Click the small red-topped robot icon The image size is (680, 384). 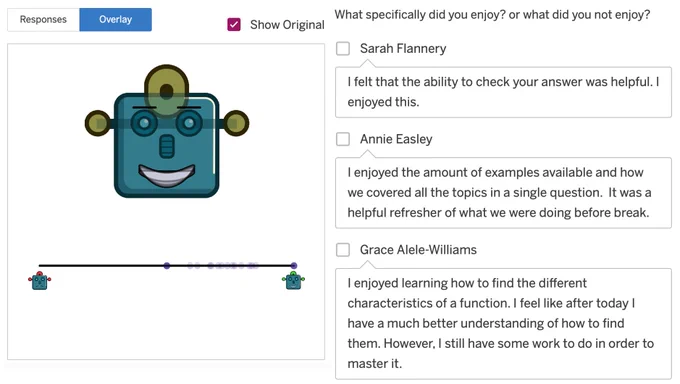pyautogui.click(x=39, y=281)
